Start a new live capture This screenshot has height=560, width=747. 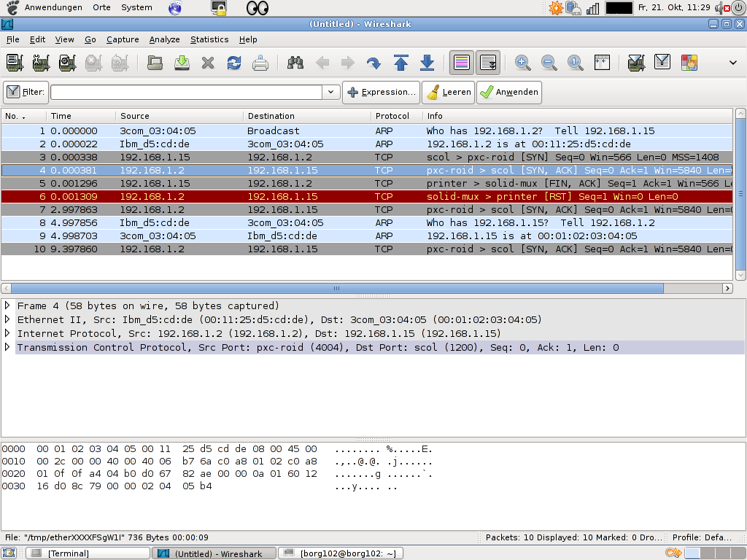(x=67, y=63)
